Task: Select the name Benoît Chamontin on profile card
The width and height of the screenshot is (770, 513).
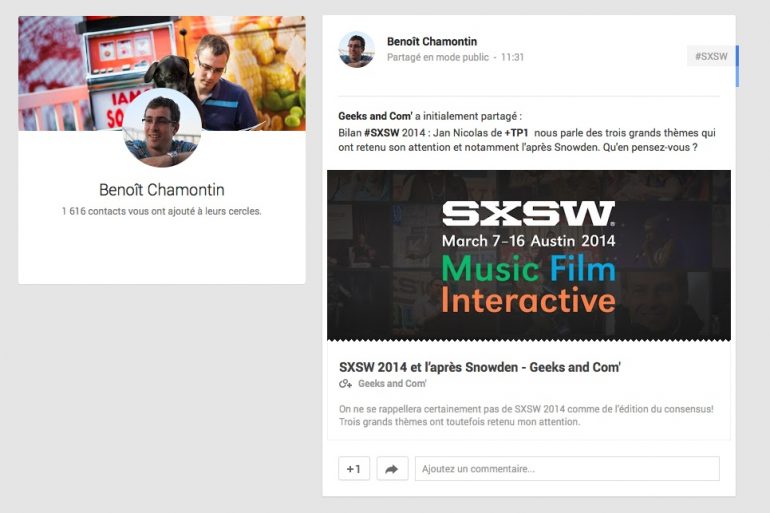Action: (x=161, y=190)
